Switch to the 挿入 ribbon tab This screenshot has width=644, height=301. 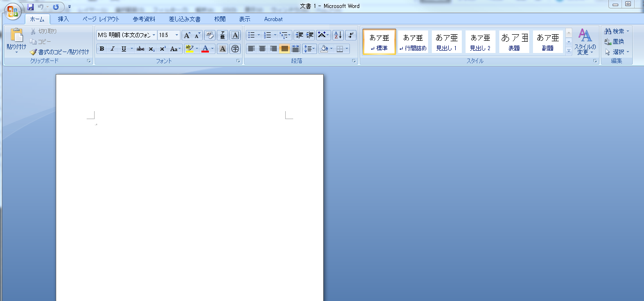tap(64, 19)
